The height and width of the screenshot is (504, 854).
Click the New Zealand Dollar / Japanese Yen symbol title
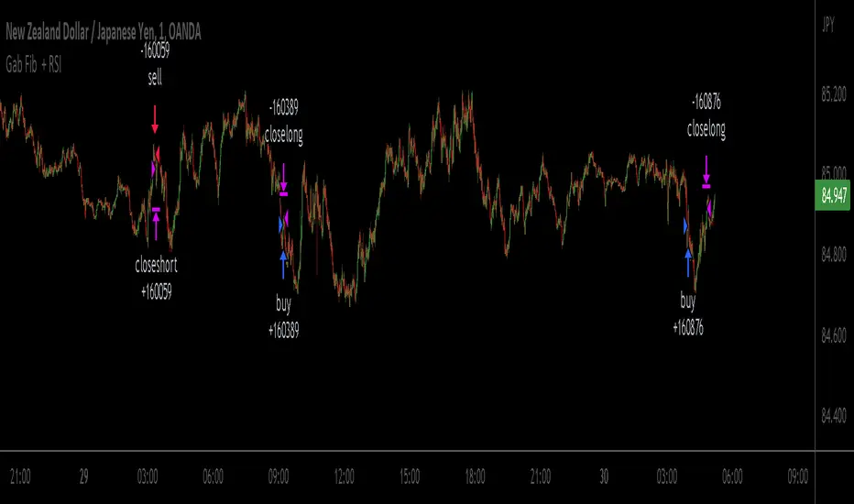(x=103, y=32)
